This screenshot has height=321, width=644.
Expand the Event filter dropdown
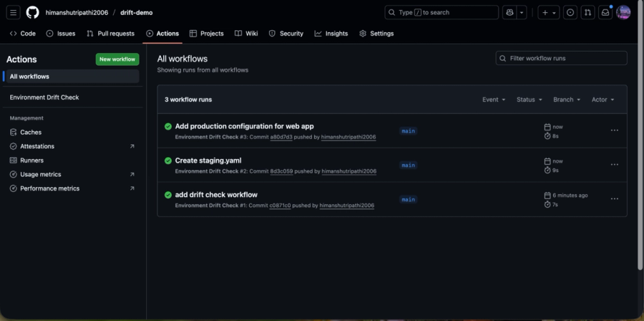pos(494,100)
